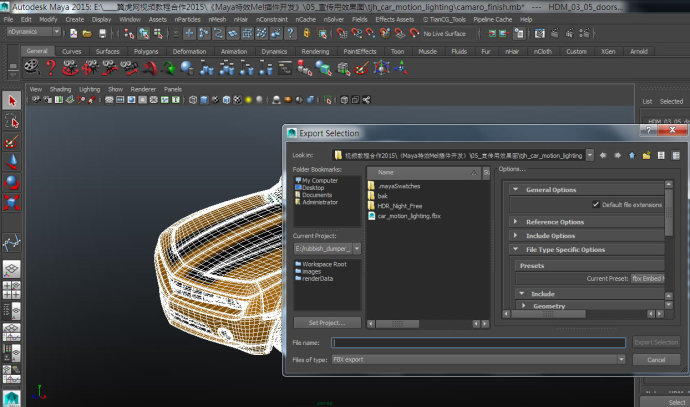690x407 pixels.
Task: Click the Export dialog help question button
Action: [x=648, y=130]
